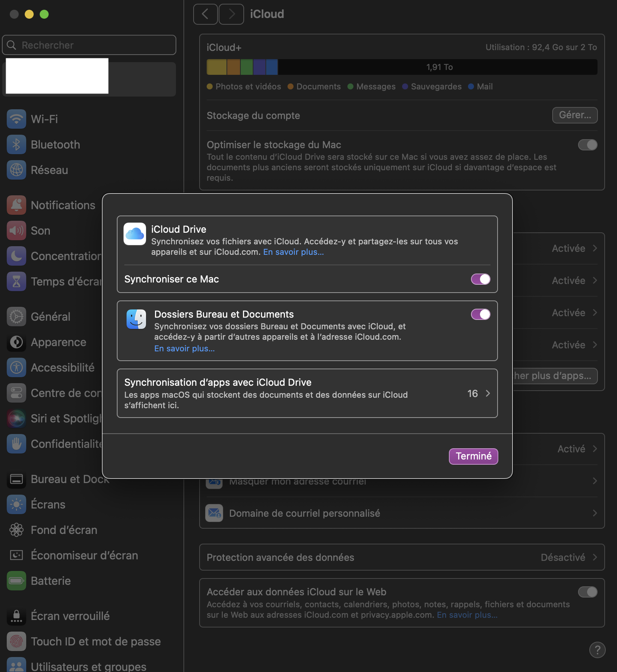This screenshot has width=617, height=672.
Task: Click the Afficher plus d'apps button
Action: (x=555, y=376)
